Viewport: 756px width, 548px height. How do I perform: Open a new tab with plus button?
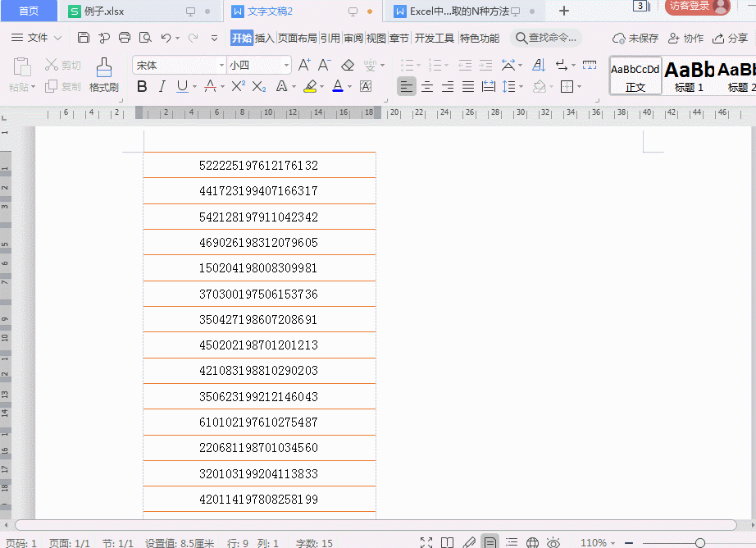564,11
